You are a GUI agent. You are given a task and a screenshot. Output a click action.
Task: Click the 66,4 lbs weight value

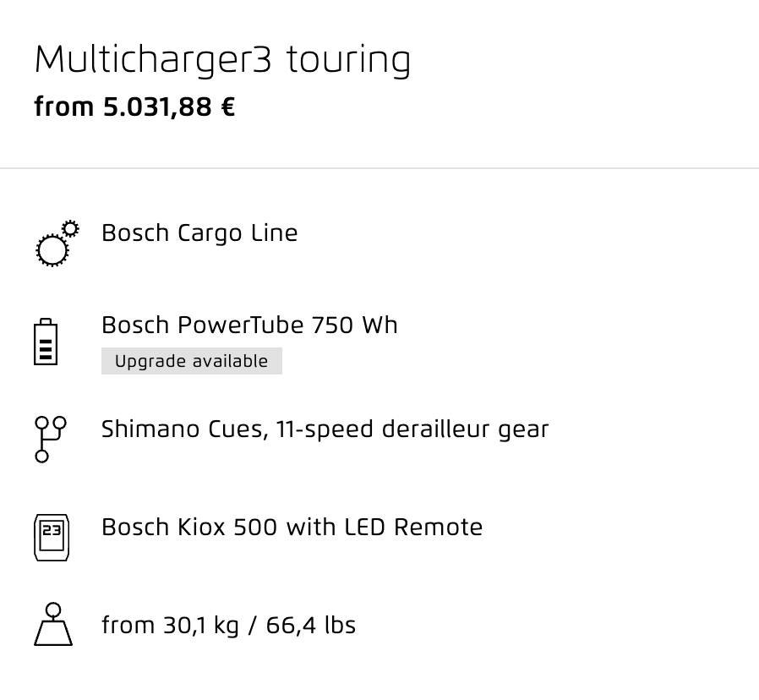[311, 626]
